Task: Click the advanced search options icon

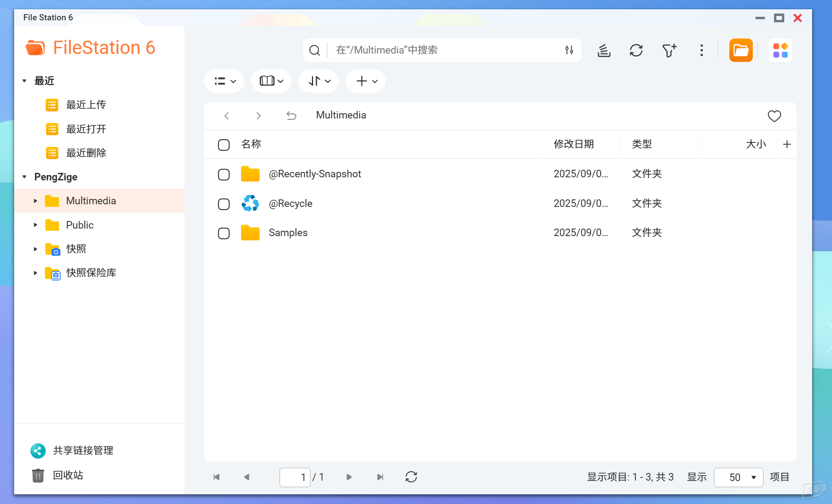Action: coord(569,50)
